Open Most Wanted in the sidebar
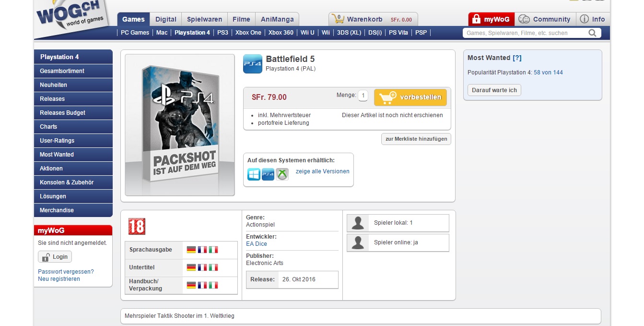Viewport: 644px width, 326px height. point(73,155)
